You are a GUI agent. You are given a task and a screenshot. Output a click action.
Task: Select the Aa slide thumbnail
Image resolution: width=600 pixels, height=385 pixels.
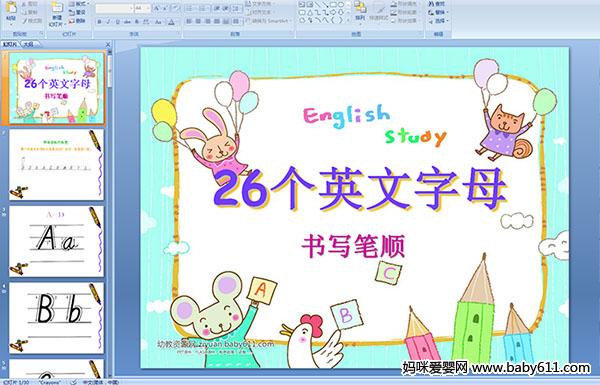point(56,241)
